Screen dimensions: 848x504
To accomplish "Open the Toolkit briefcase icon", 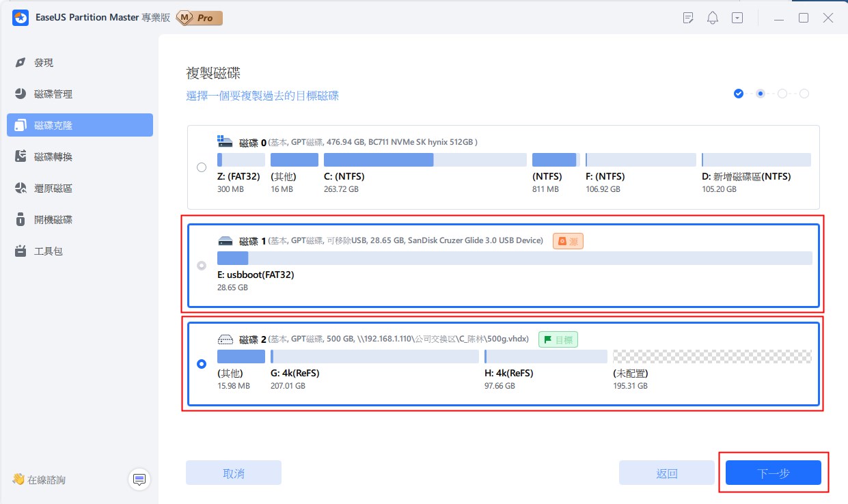I will 20,251.
